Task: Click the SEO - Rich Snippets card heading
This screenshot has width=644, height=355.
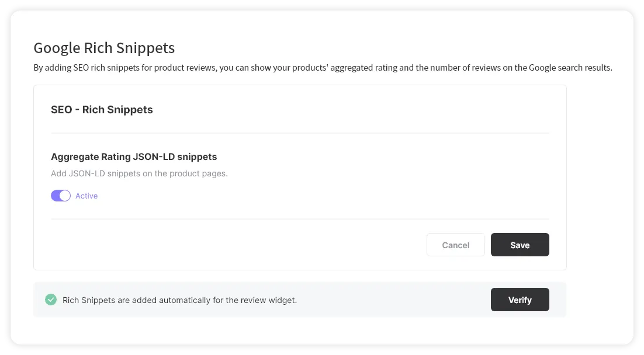Action: (102, 110)
